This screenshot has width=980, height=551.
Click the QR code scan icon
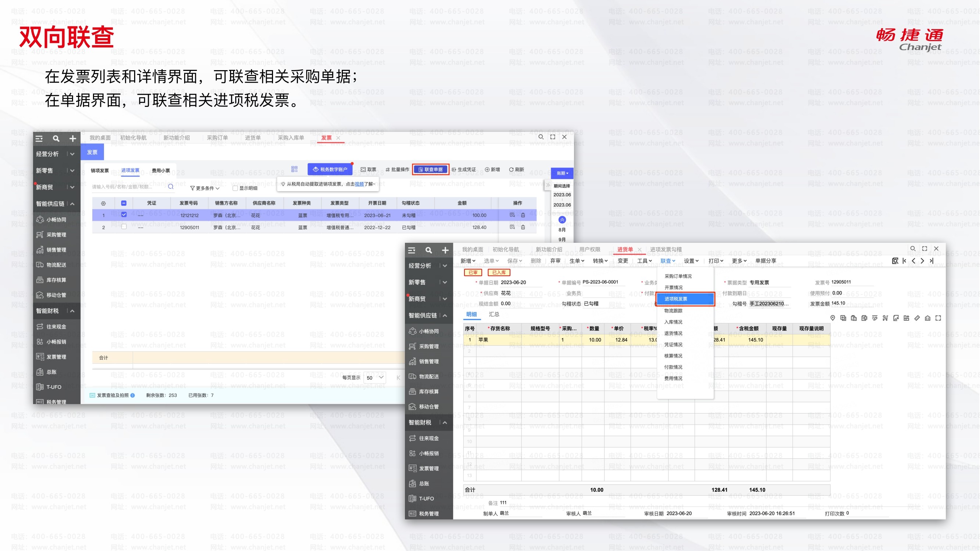[294, 169]
